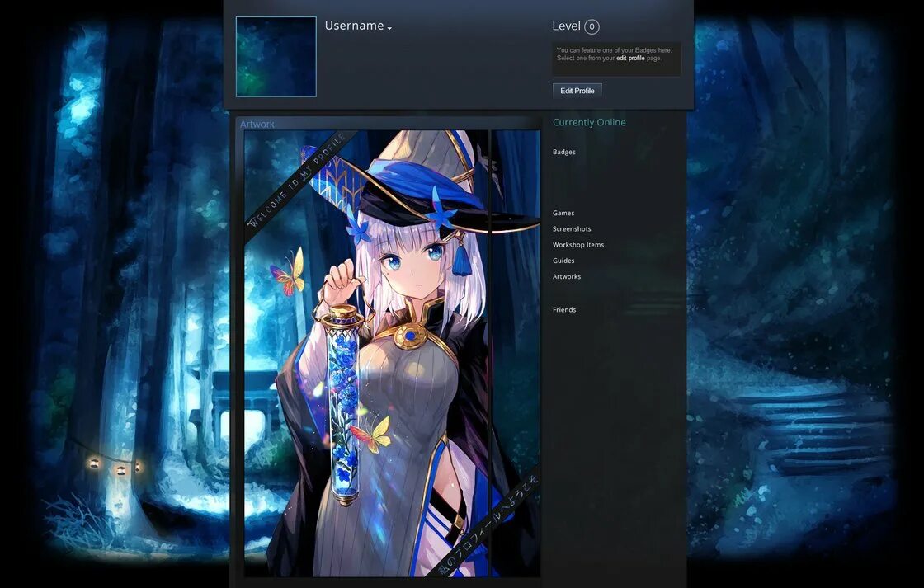Open the Artworks link
924x588 pixels.
click(x=566, y=277)
